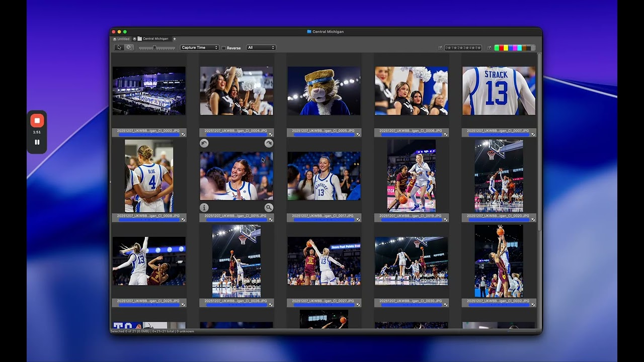The height and width of the screenshot is (362, 644).
Task: Select thumbnail of photo CI_0019
Action: tap(412, 176)
